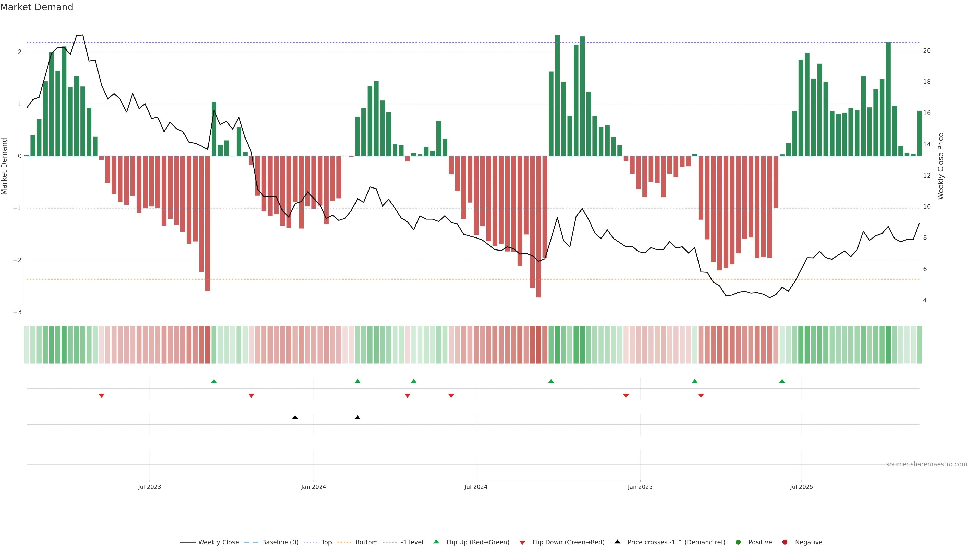Click the first green flip-up marker after Jul 2023
The image size is (980, 551).
(x=214, y=381)
